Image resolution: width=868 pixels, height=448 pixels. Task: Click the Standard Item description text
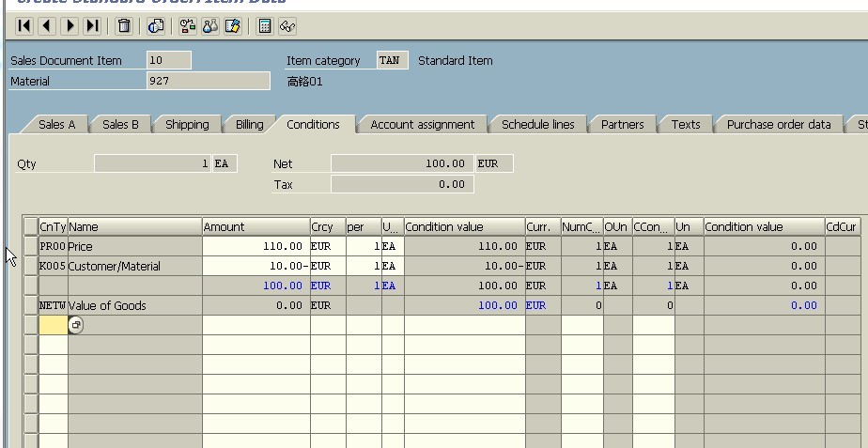pos(455,60)
